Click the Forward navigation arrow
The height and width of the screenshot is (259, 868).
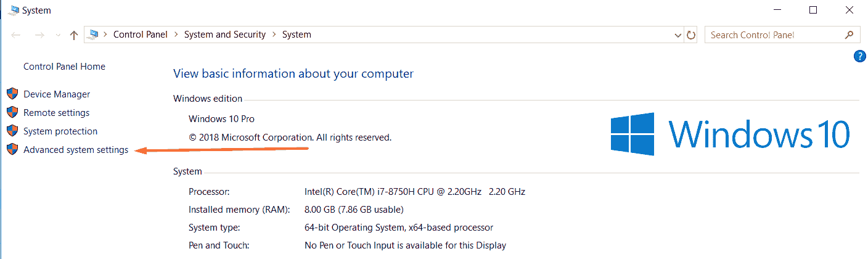(39, 35)
